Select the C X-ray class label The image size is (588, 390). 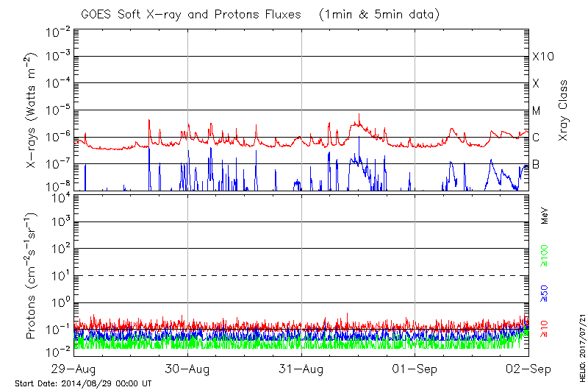point(536,138)
